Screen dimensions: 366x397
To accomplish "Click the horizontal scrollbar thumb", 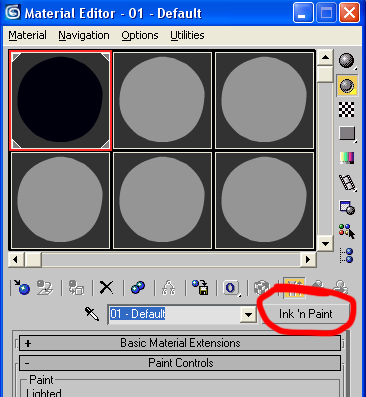I will point(33,260).
